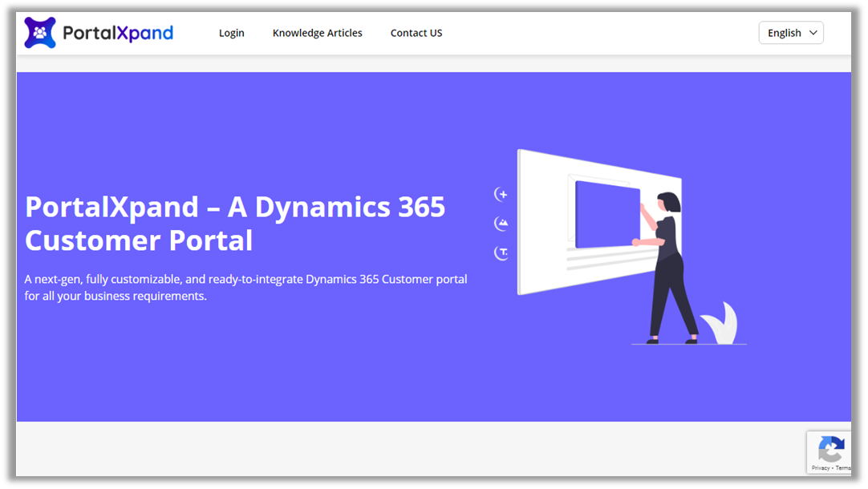The image size is (868, 489).
Task: Select the image circle icon beside illustration
Action: 501,224
